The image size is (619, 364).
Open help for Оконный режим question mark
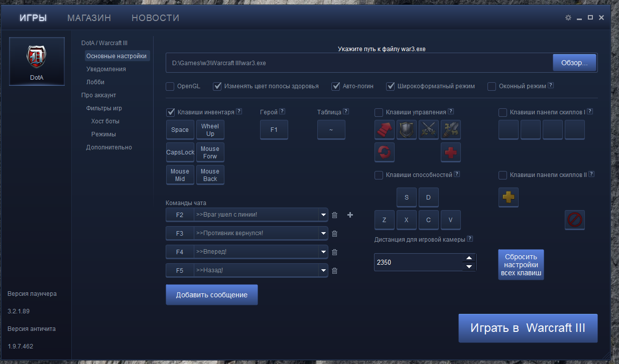[551, 85]
